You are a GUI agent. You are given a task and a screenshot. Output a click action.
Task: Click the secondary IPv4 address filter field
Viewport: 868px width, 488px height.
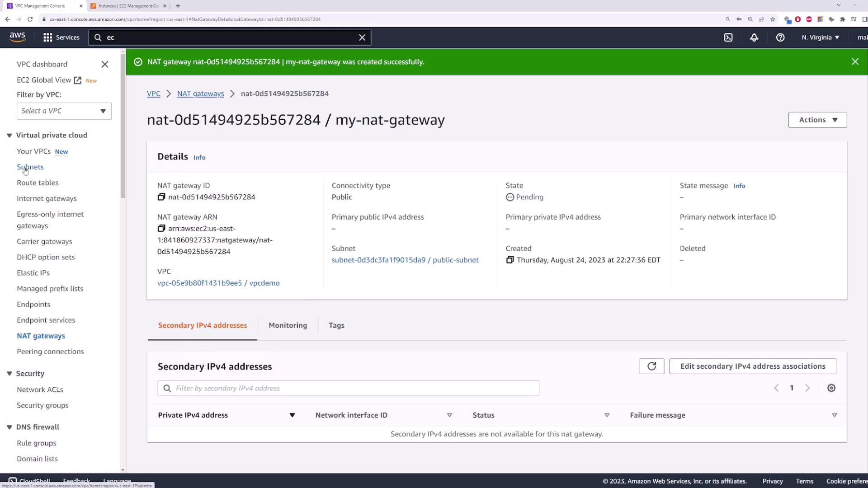[x=348, y=389]
